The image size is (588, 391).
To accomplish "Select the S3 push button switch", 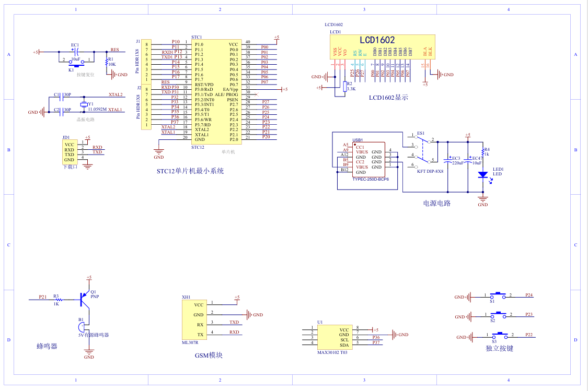I will [x=500, y=336].
